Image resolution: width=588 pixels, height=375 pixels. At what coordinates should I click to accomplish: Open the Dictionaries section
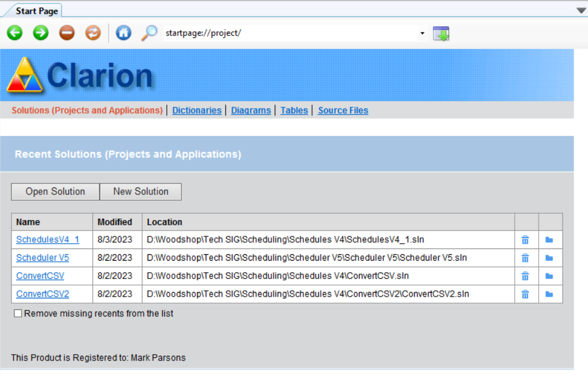[196, 110]
